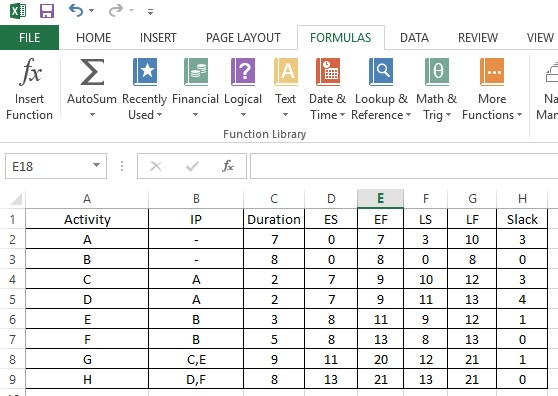Screen dimensions: 558x396
Task: Switch to the VIEW tab
Action: pyautogui.click(x=540, y=38)
